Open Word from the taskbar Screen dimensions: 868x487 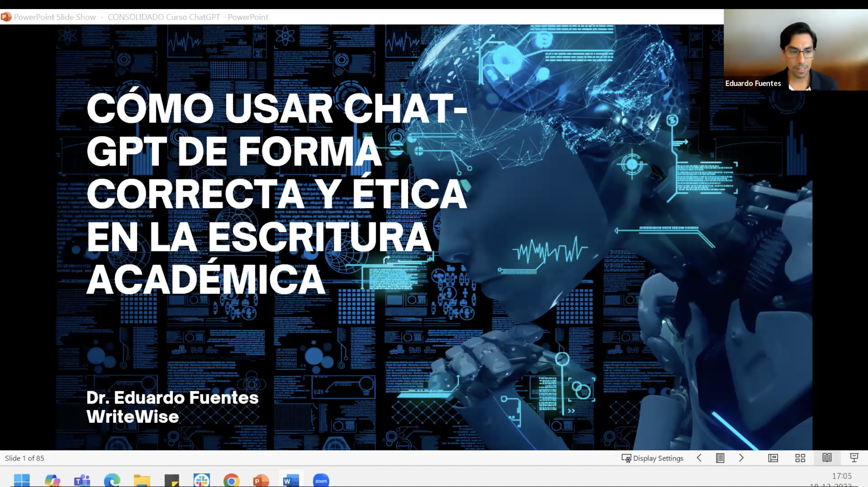[x=291, y=480]
